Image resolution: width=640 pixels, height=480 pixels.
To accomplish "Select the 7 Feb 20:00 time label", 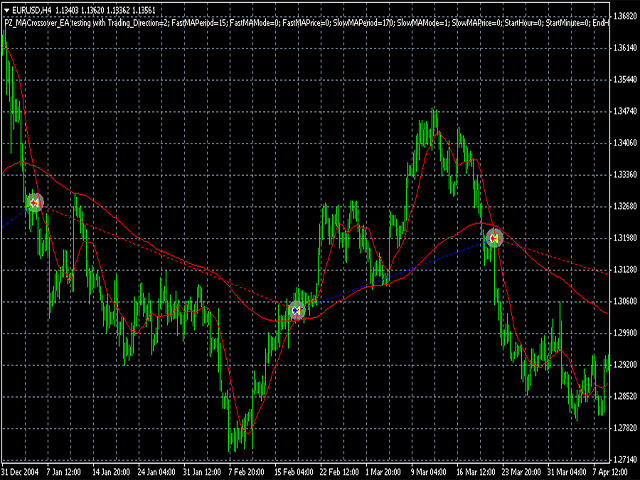I will pos(246,472).
